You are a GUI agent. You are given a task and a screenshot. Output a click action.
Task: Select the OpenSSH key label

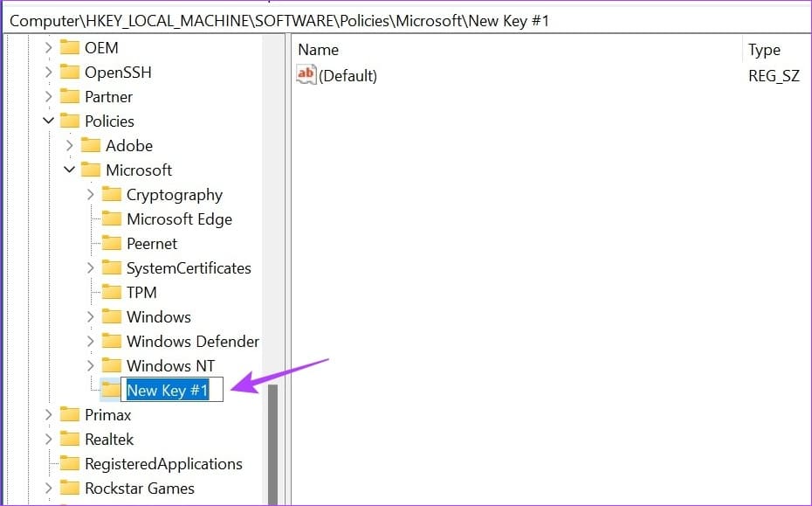[118, 72]
